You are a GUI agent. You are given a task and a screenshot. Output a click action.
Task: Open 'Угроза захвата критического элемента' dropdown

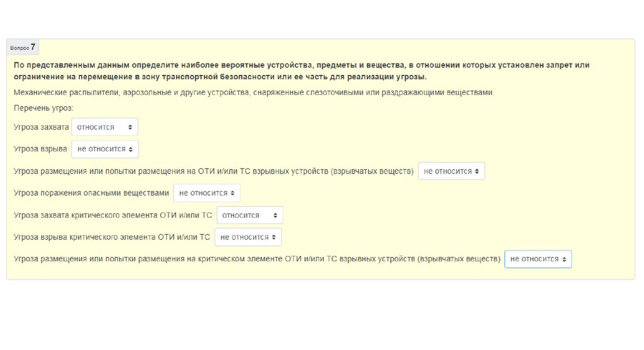click(x=250, y=215)
